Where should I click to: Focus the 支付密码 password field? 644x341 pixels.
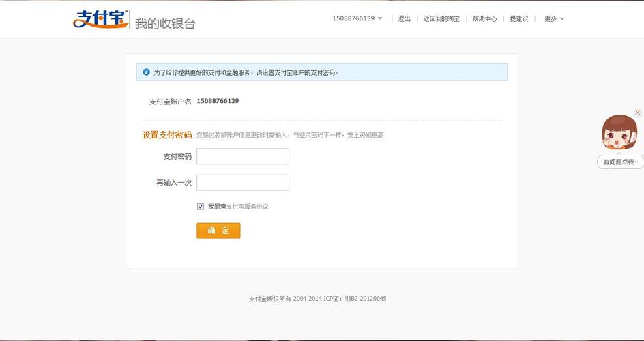[x=243, y=156]
